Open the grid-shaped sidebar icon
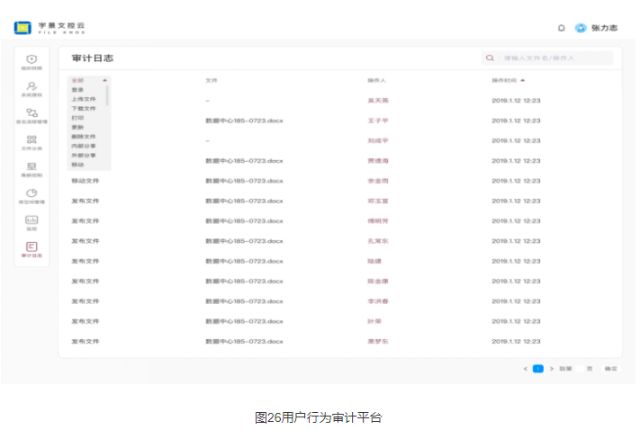 click(x=31, y=140)
